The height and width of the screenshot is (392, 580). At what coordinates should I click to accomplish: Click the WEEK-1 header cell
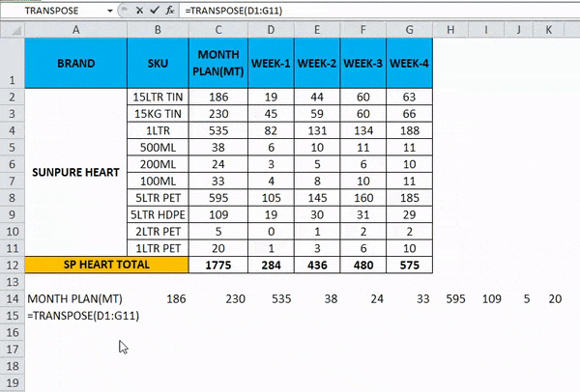tap(271, 63)
